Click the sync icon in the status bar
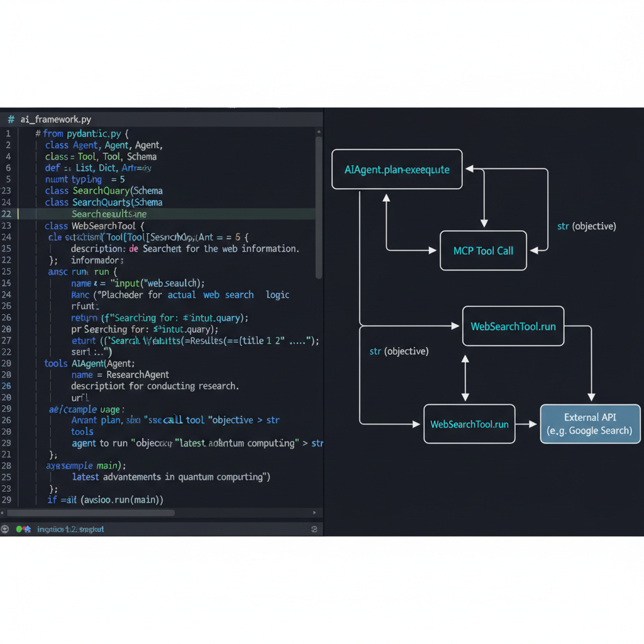Viewport: 644px width, 644px height. click(314, 529)
